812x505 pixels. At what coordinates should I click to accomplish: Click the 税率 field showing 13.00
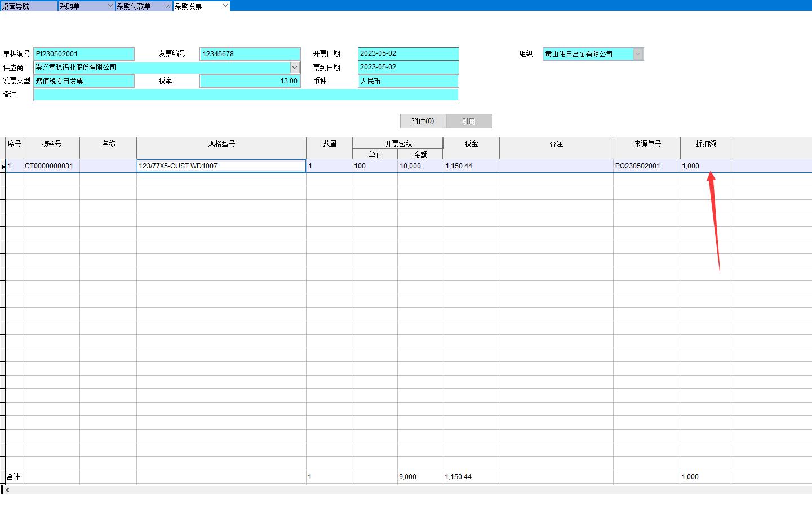[x=250, y=81]
